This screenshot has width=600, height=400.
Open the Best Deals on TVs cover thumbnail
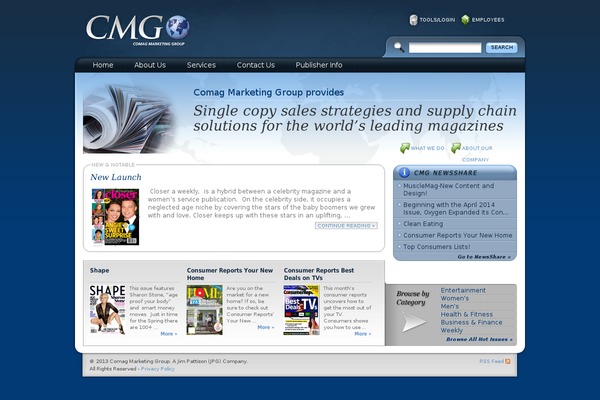click(x=302, y=310)
